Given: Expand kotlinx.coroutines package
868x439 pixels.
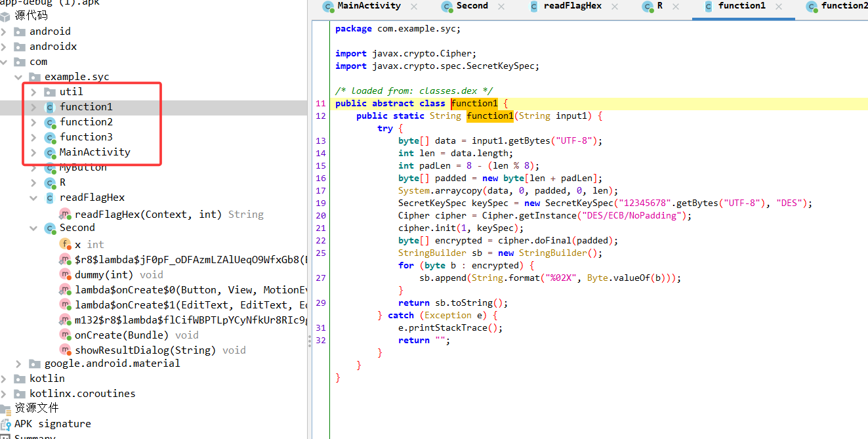Looking at the screenshot, I should (x=4, y=394).
